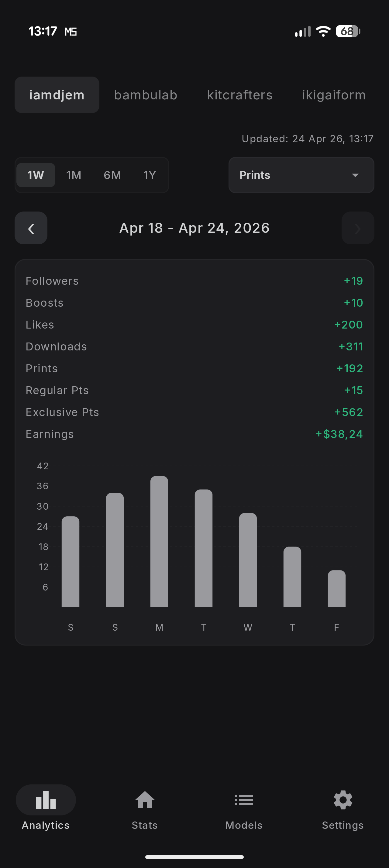Open the Settings gear icon
Viewport: 389px width, 868px height.
pos(343,800)
